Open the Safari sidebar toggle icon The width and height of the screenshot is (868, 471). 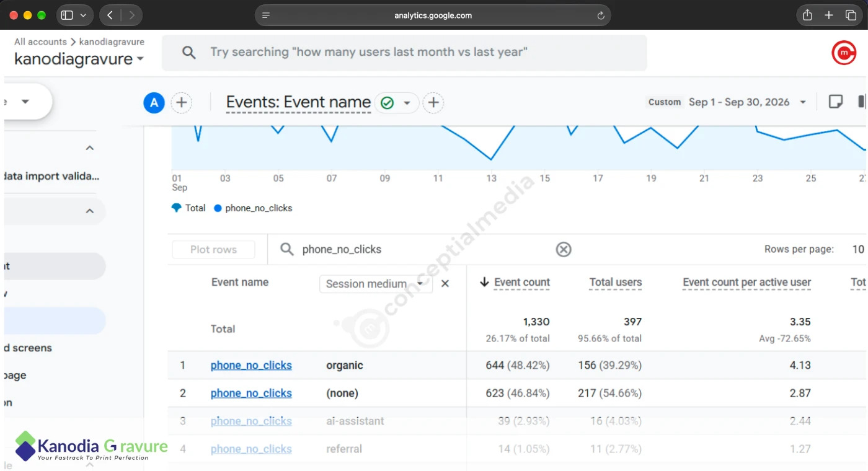pyautogui.click(x=67, y=15)
